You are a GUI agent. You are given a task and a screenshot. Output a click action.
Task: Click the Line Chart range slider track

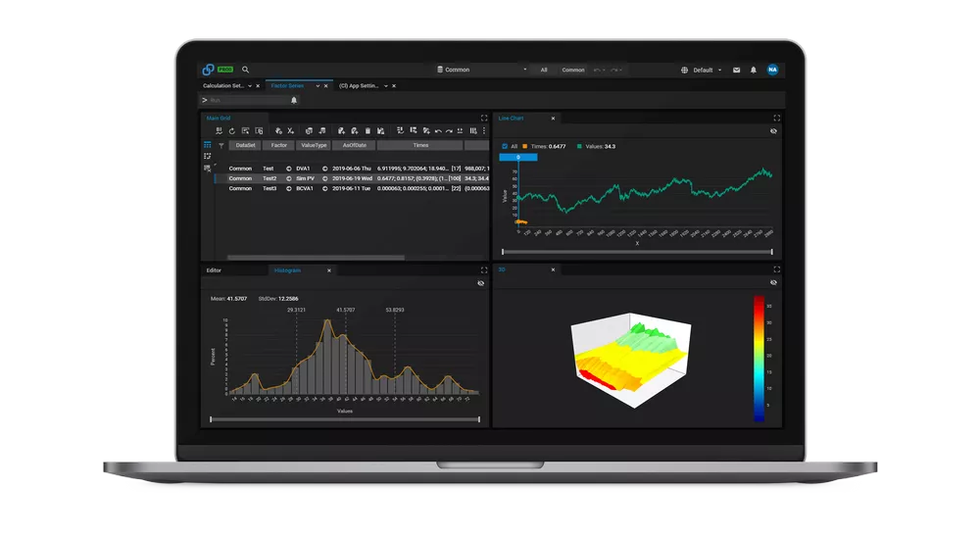tap(637, 252)
